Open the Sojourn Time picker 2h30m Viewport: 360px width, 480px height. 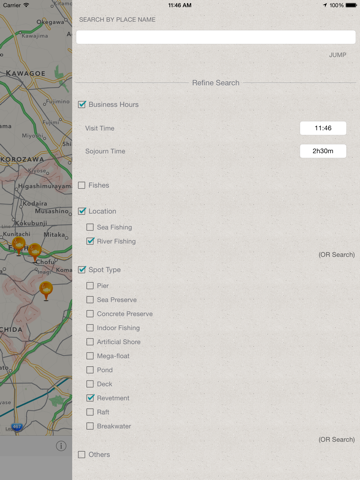point(323,151)
